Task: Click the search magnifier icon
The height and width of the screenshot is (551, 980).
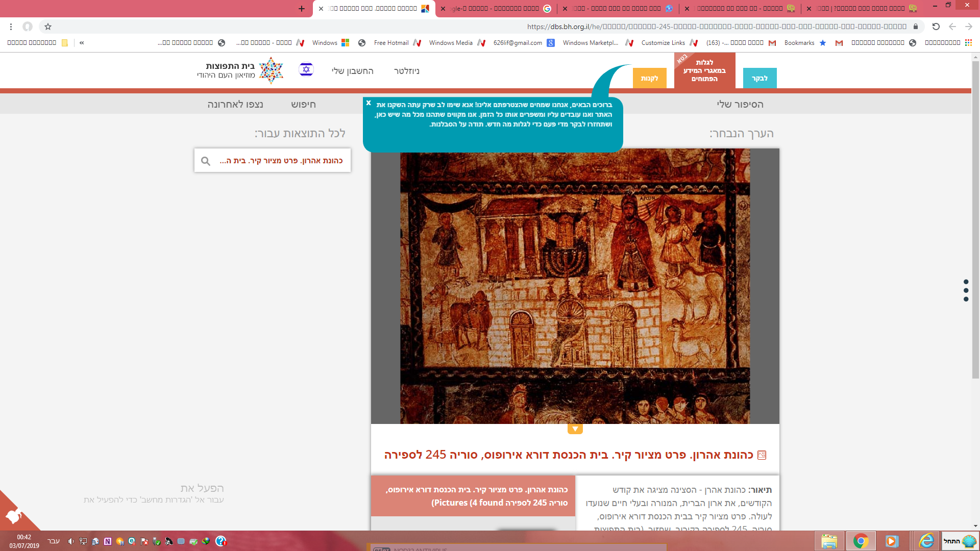Action: (206, 161)
